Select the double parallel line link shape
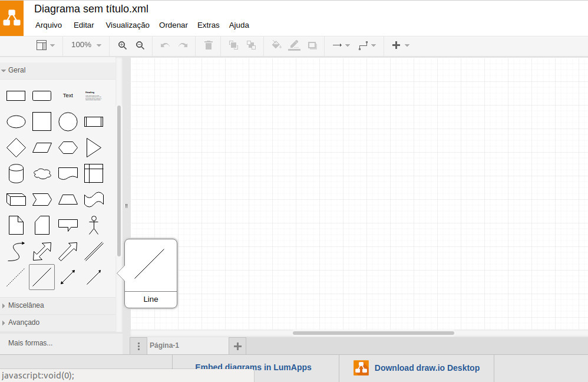 [x=94, y=251]
